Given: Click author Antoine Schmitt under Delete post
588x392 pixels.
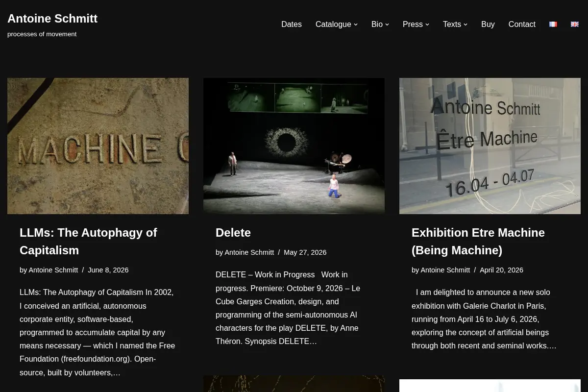Looking at the screenshot, I should pyautogui.click(x=249, y=252).
